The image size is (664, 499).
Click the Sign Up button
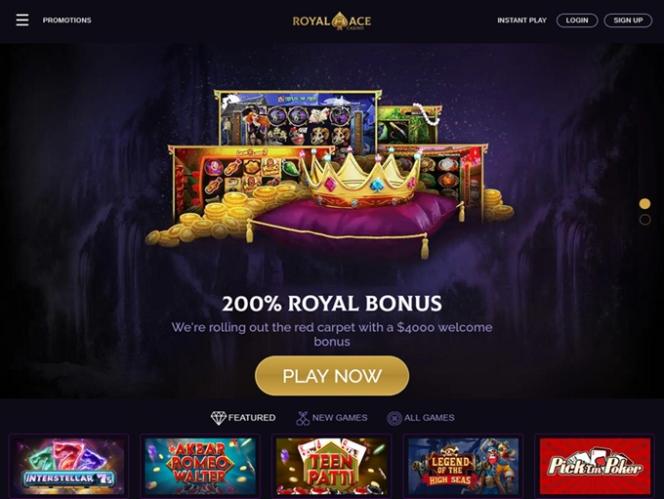coord(628,20)
